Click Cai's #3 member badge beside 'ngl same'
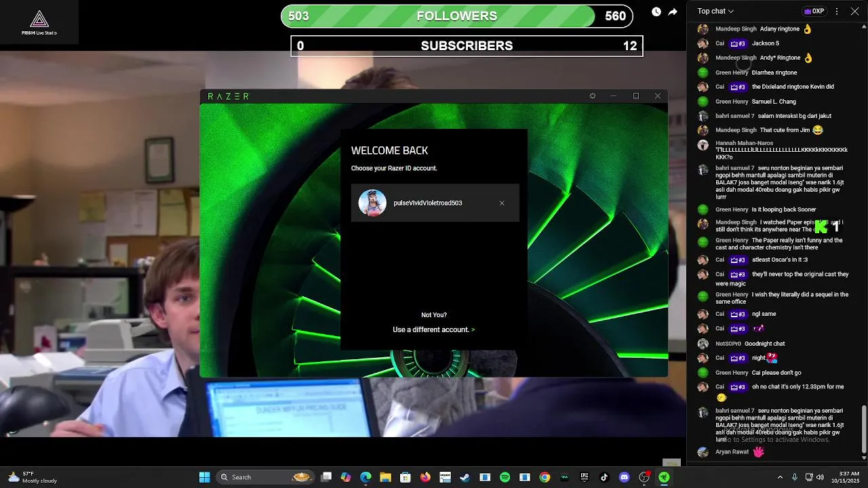Image resolution: width=868 pixels, height=488 pixels. [x=738, y=314]
